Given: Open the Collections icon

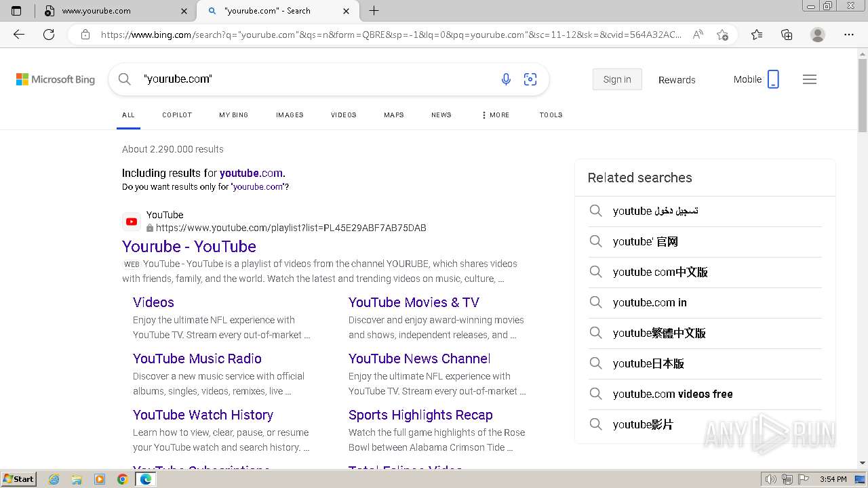Looking at the screenshot, I should tap(787, 35).
